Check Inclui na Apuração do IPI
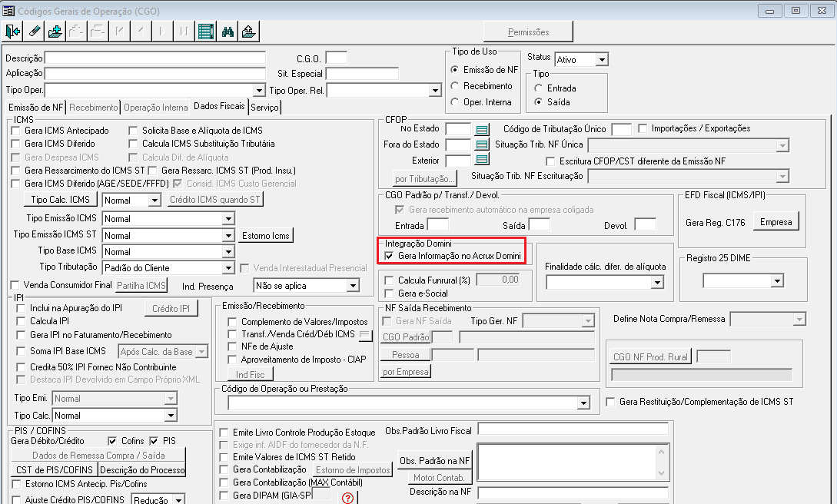 (x=22, y=308)
